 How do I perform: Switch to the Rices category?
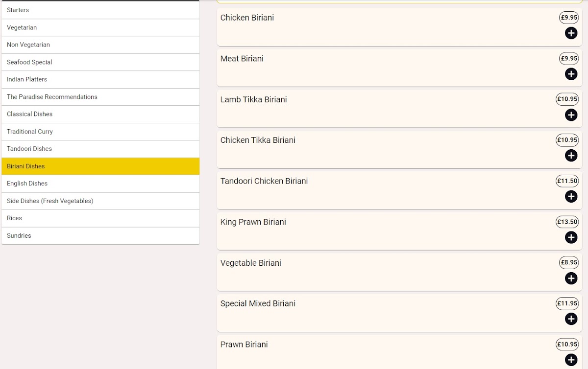pyautogui.click(x=100, y=218)
